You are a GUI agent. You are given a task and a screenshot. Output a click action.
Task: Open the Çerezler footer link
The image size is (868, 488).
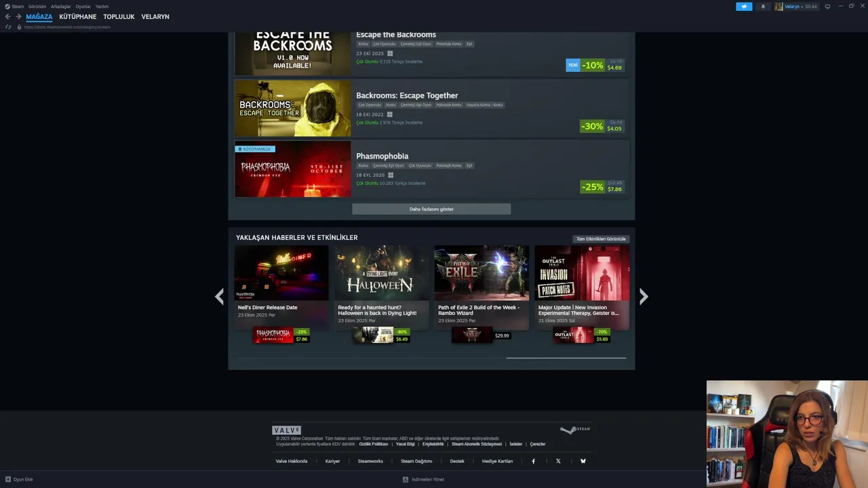coord(538,444)
